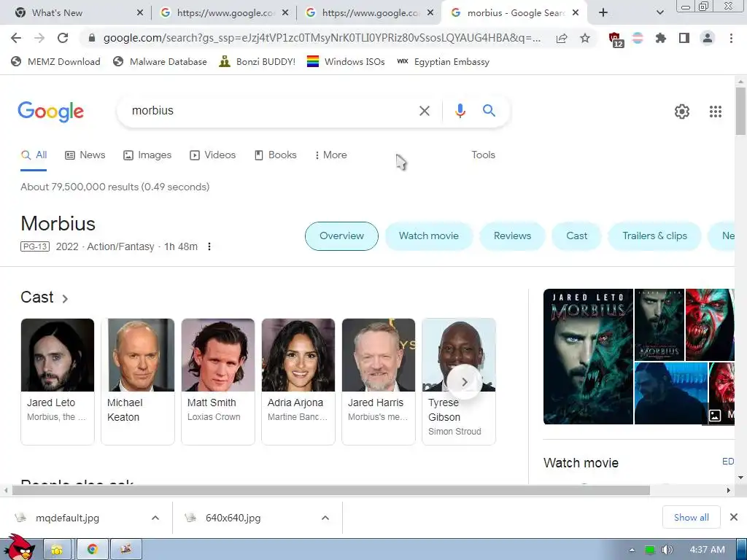Open new browser tab
This screenshot has height=560, width=747.
(x=603, y=13)
